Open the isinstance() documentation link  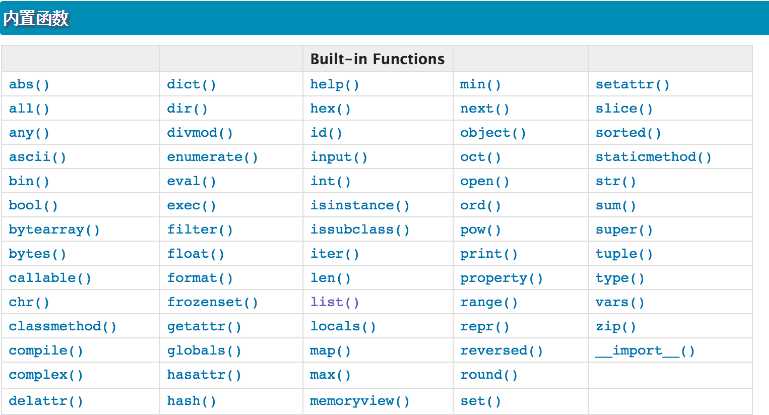(x=359, y=206)
